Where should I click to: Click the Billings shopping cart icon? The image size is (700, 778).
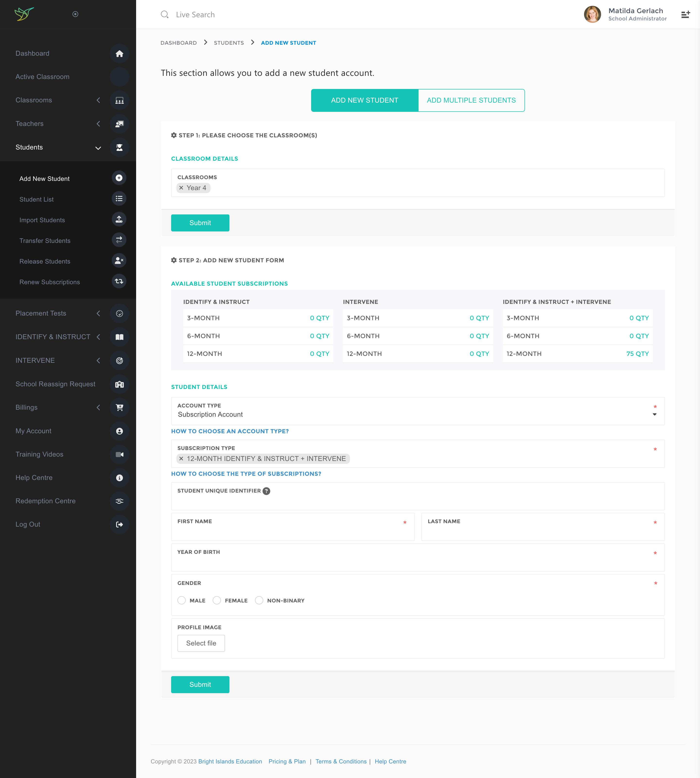tap(119, 407)
